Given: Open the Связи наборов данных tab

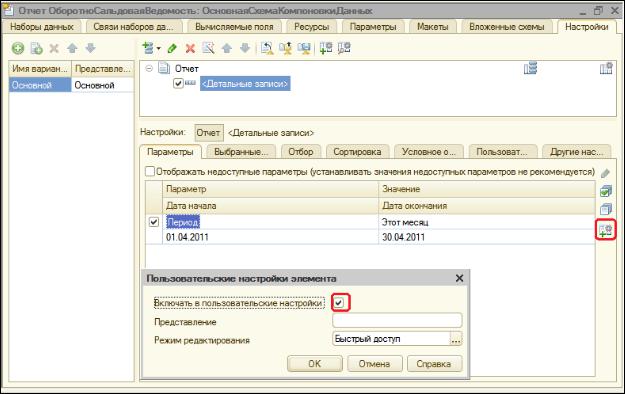Looking at the screenshot, I should 133,27.
